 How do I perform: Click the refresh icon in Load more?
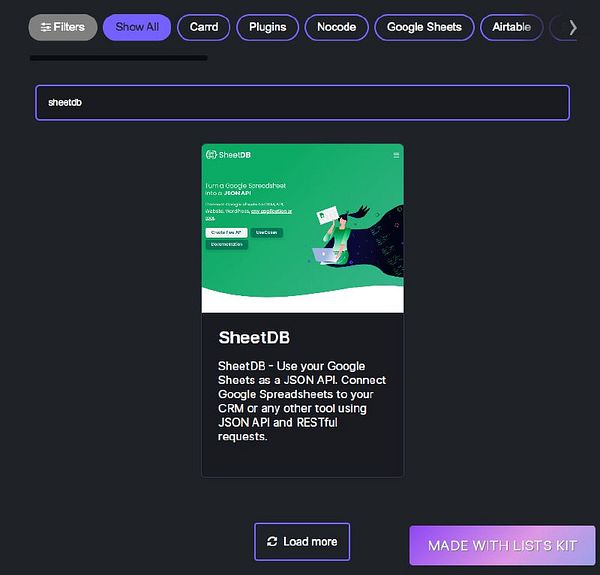coord(272,541)
